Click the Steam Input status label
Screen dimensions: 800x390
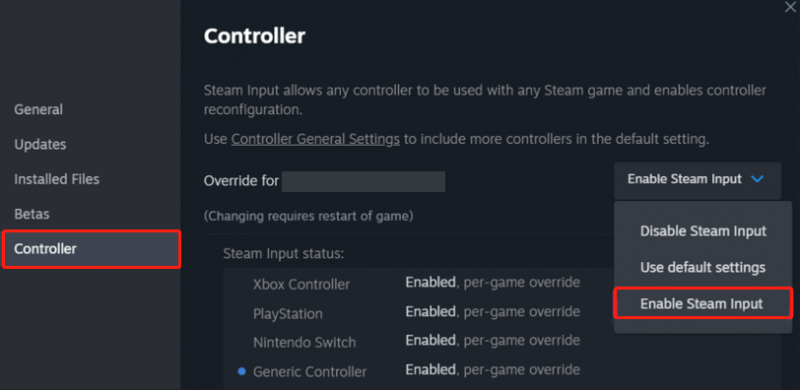point(283,253)
